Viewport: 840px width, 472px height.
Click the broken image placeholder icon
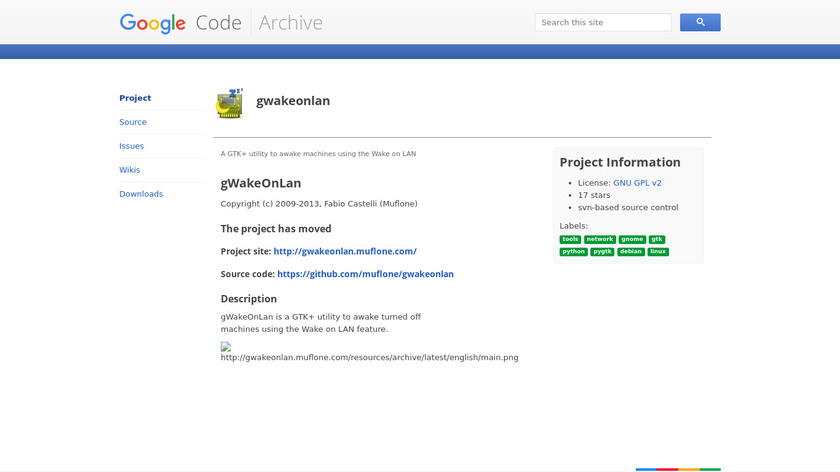coord(226,347)
